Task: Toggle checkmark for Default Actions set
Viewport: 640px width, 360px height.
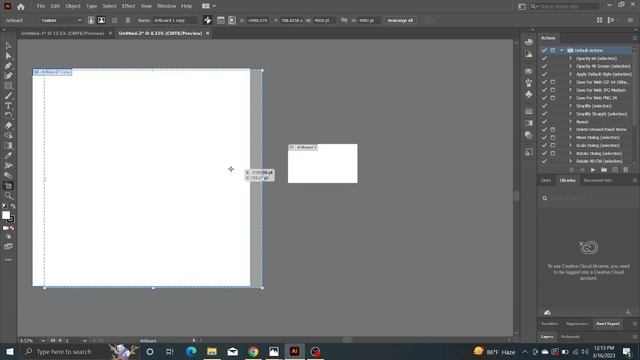Action: click(x=544, y=50)
